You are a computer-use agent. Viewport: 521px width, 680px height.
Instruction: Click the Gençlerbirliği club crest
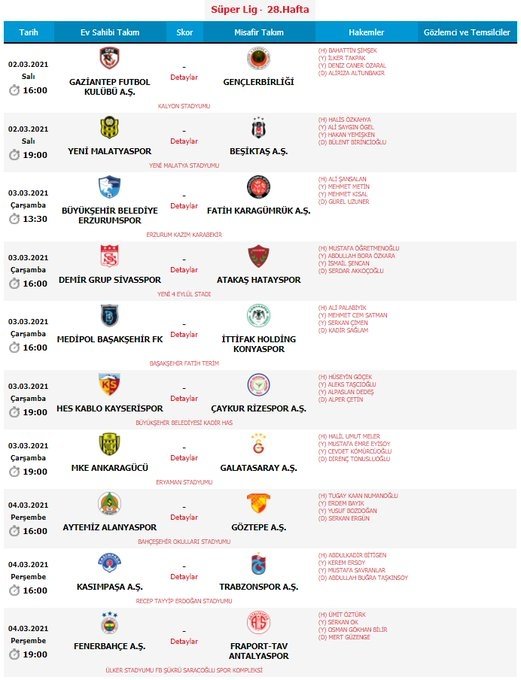259,59
